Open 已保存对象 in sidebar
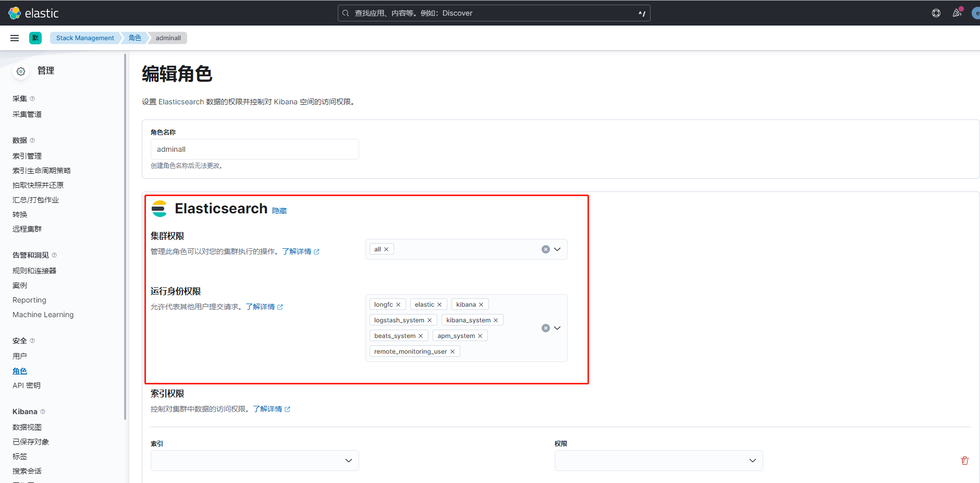Viewport: 980px width, 483px height. (x=31, y=442)
